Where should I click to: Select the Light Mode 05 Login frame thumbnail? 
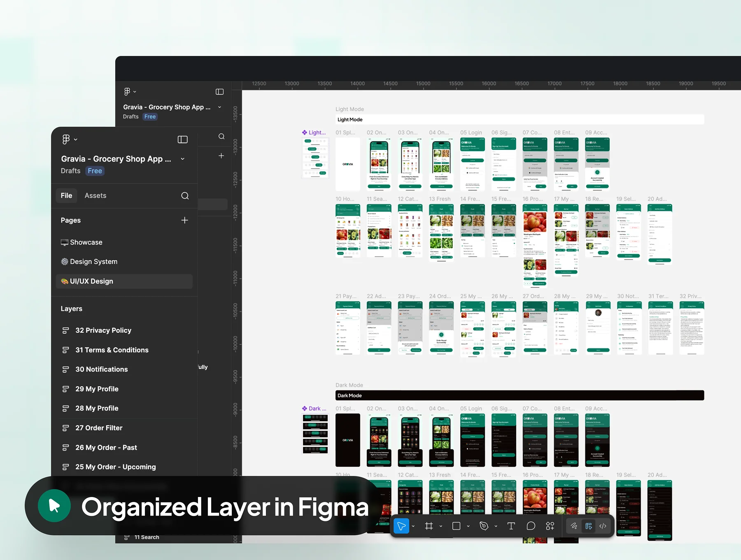click(473, 164)
